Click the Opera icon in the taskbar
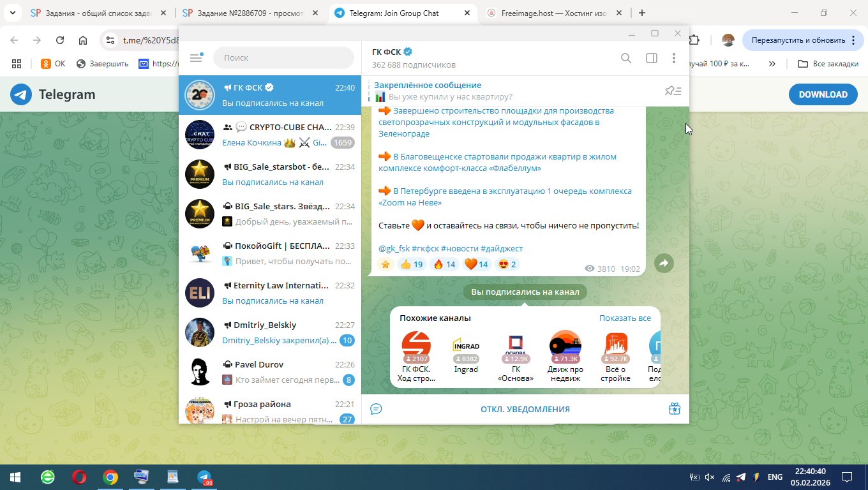The width and height of the screenshot is (868, 490). pyautogui.click(x=79, y=477)
